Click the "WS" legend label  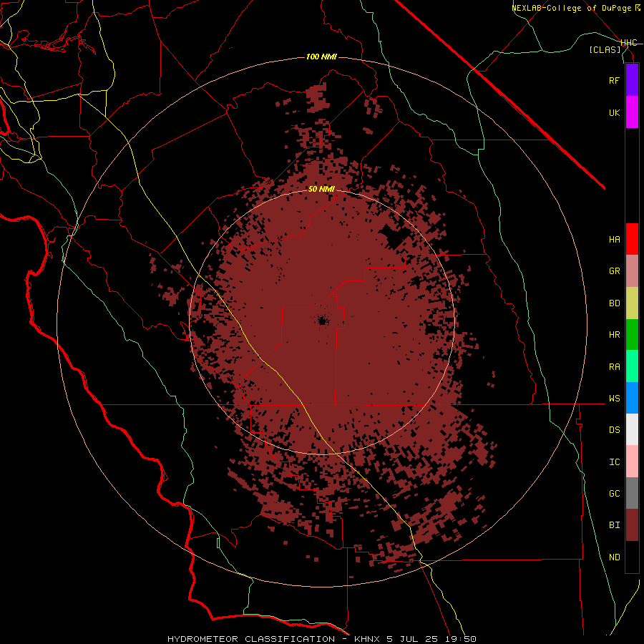point(614,399)
